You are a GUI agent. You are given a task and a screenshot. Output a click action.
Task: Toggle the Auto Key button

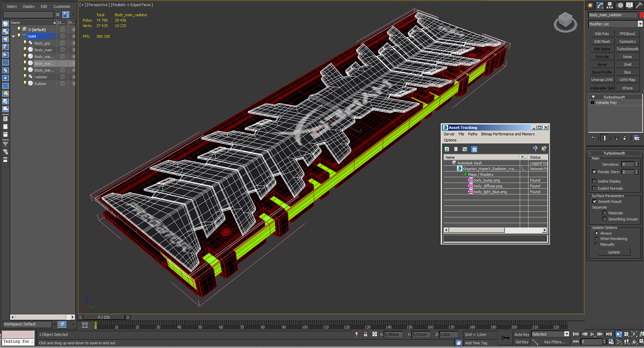[x=522, y=334]
